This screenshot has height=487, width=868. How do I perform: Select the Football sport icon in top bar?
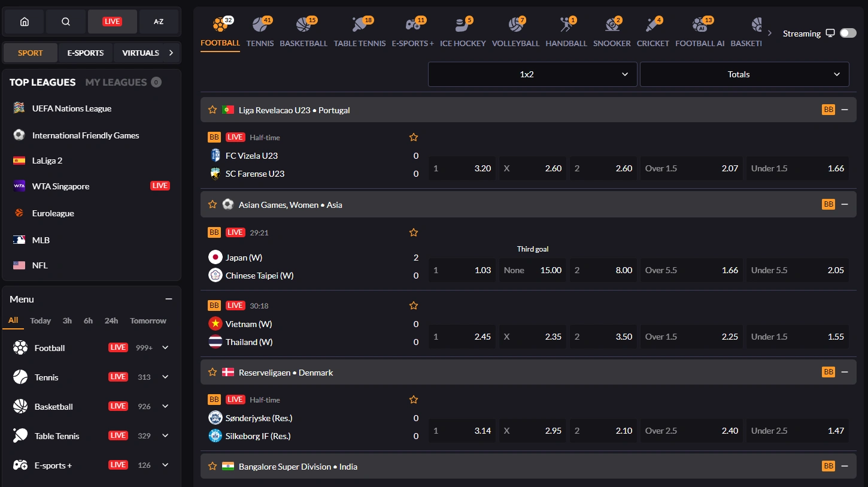tap(220, 25)
